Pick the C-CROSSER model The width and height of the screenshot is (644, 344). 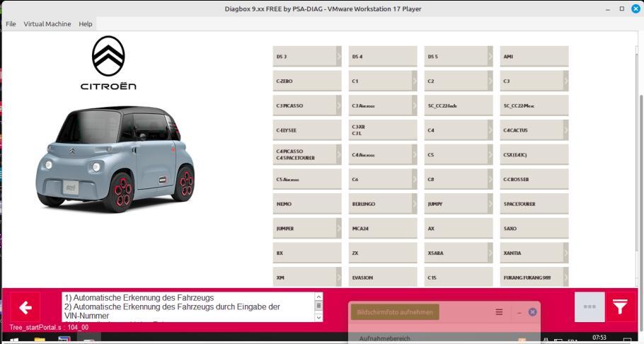tap(534, 179)
